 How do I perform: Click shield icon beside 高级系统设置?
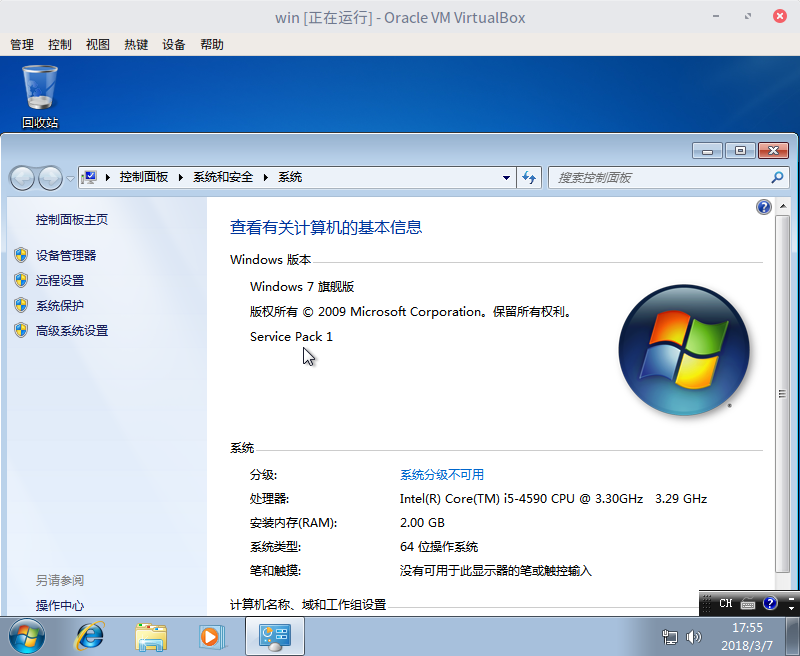21,331
